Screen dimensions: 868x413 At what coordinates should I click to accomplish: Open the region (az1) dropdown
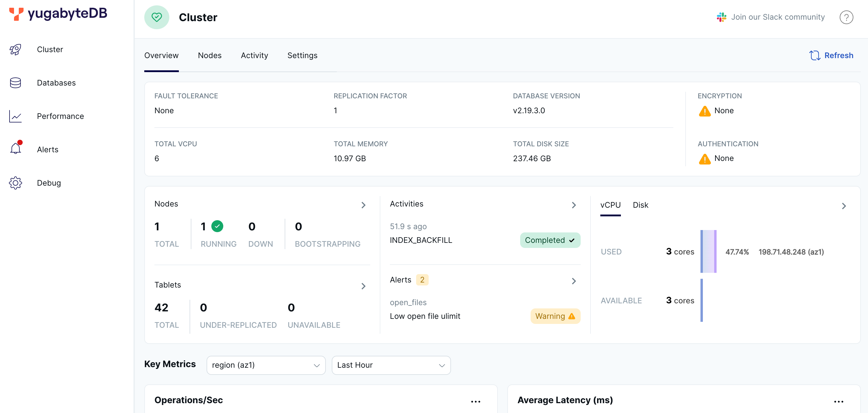pyautogui.click(x=266, y=365)
